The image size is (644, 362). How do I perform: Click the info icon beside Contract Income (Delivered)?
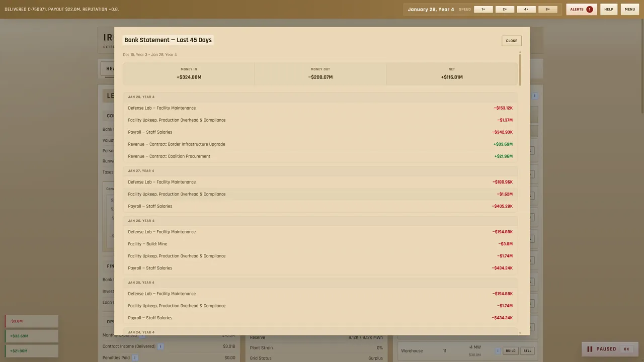click(x=160, y=346)
